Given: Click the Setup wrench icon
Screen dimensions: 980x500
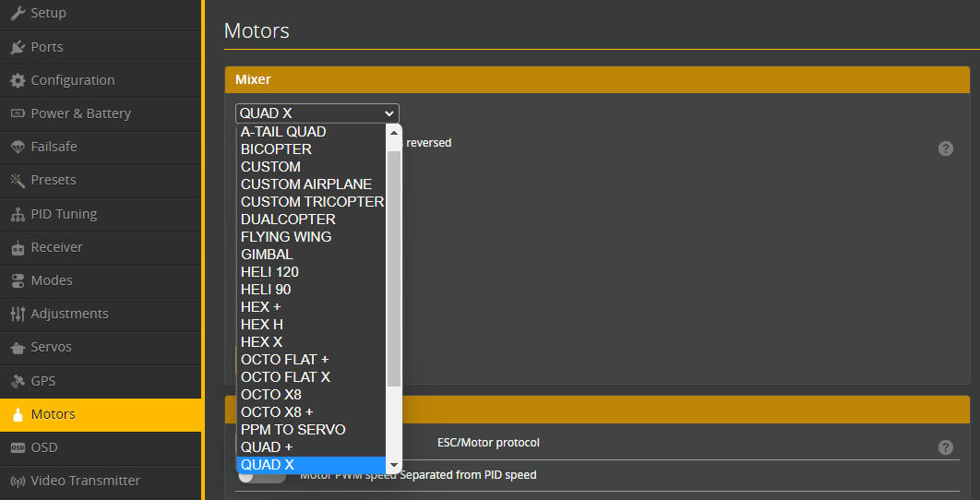Looking at the screenshot, I should (x=18, y=14).
